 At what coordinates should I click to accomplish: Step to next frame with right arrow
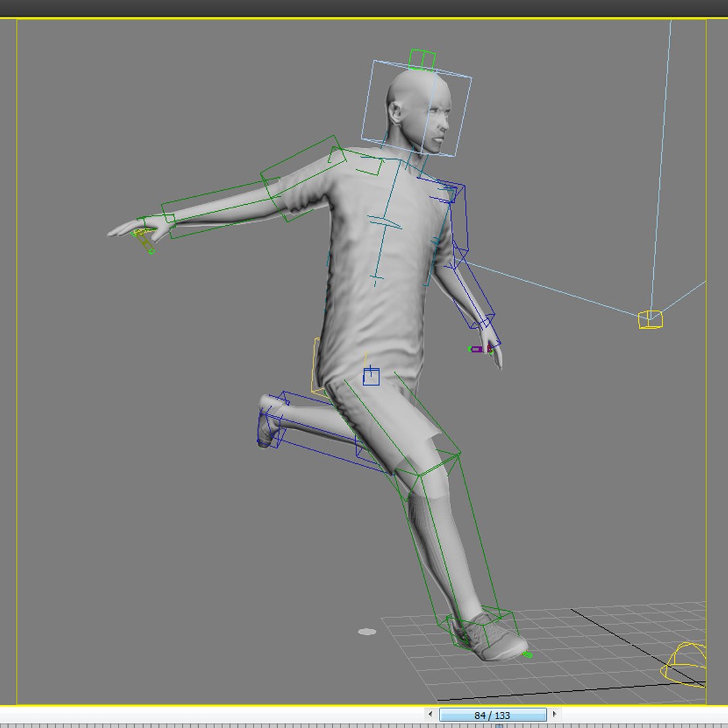(554, 714)
